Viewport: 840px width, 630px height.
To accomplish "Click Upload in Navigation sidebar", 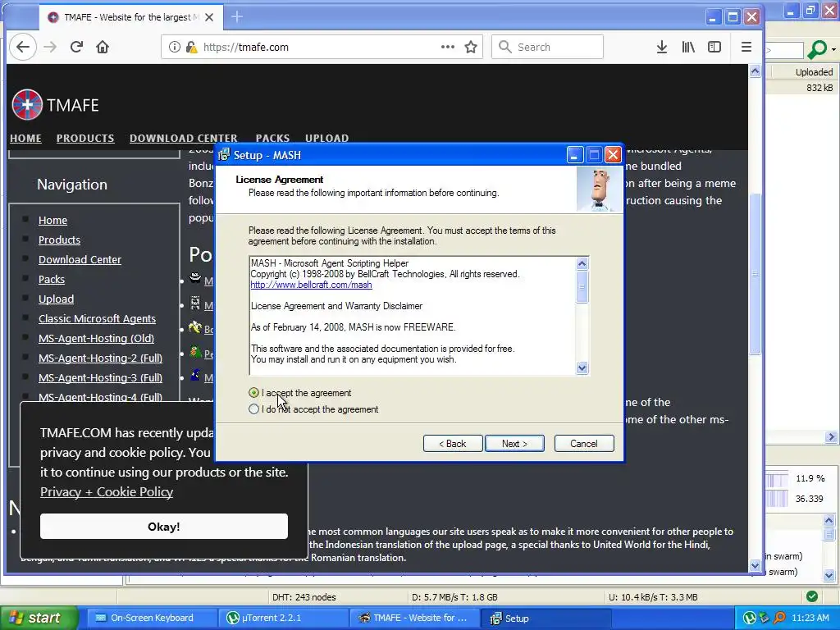I will [x=57, y=299].
